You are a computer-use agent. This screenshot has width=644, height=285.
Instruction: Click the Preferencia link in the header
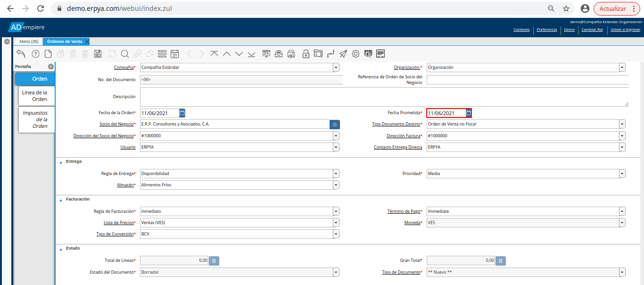[546, 29]
